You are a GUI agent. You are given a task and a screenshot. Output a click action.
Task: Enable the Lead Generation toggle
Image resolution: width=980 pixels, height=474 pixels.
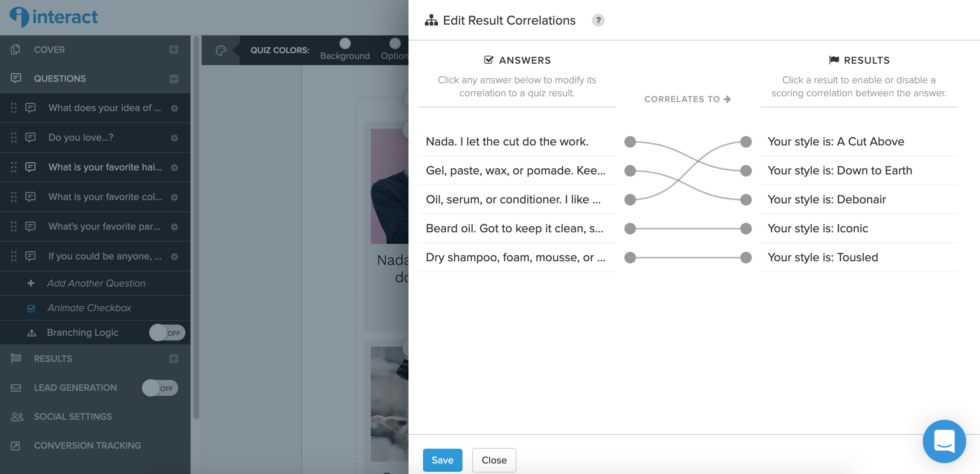click(160, 388)
